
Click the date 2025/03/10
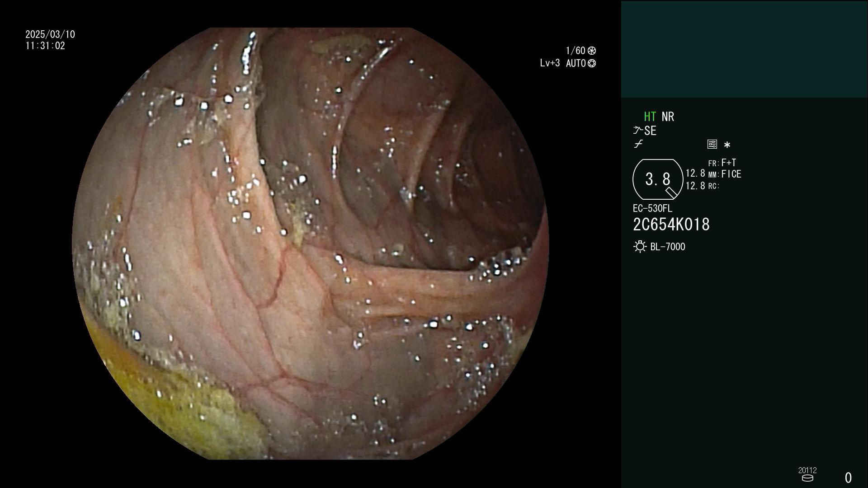50,34
